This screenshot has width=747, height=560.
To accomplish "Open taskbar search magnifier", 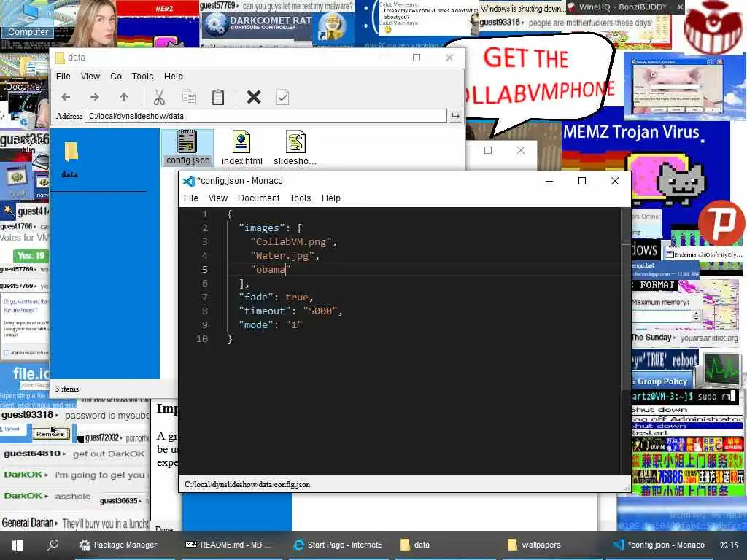I will point(53,545).
